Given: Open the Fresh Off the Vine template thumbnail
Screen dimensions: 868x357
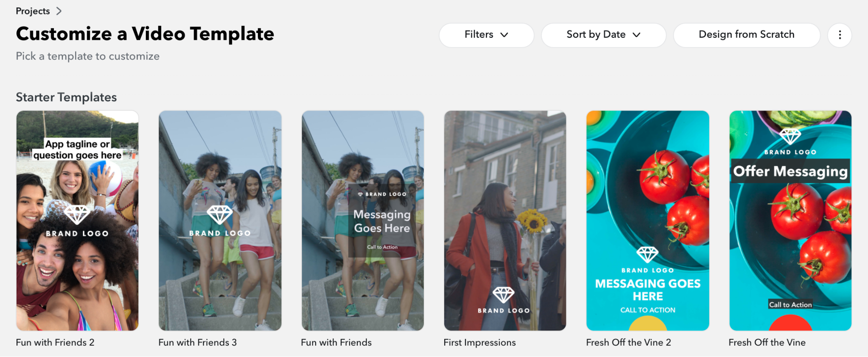Looking at the screenshot, I should tap(790, 220).
